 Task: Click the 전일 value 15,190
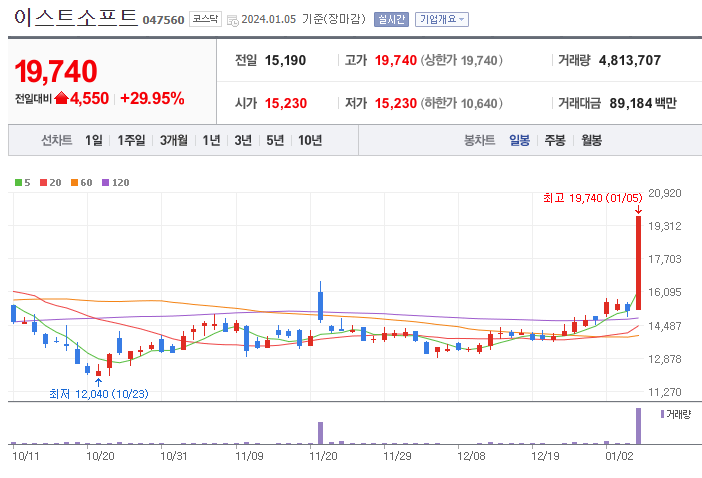coord(285,60)
